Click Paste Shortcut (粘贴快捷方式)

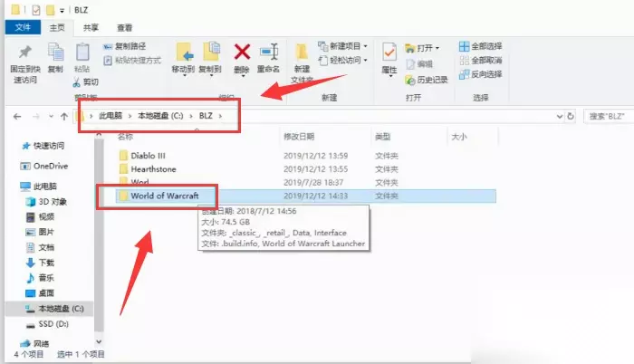[x=132, y=61]
